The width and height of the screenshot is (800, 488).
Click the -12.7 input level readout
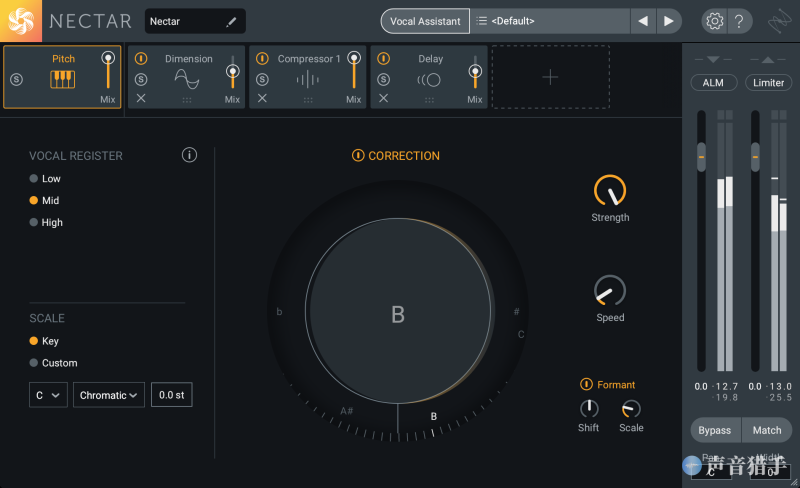tap(725, 386)
